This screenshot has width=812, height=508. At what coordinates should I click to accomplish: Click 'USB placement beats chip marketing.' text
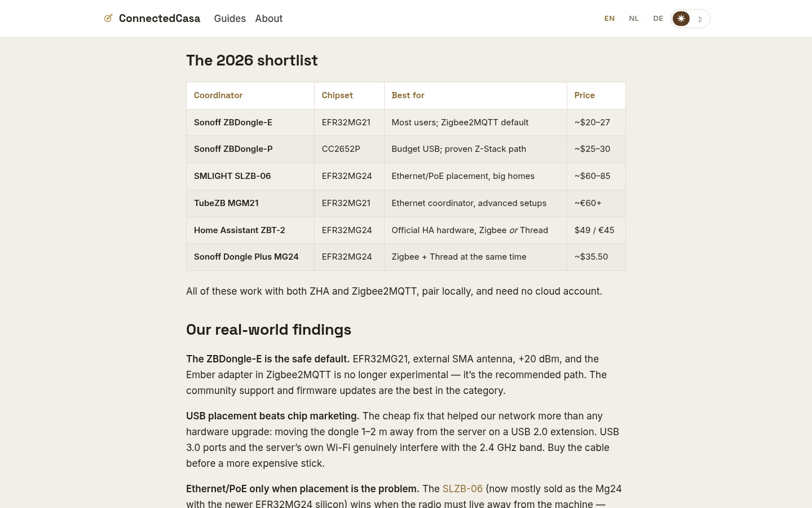[x=272, y=416]
